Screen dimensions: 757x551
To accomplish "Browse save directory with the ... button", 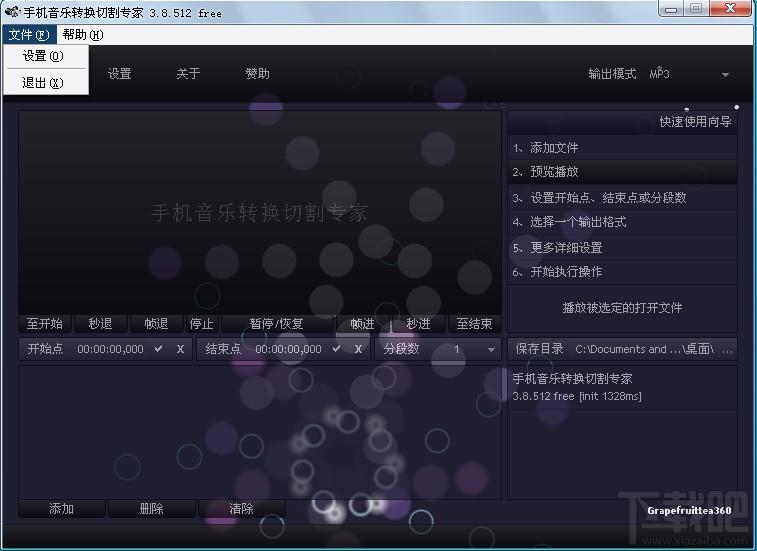I will pyautogui.click(x=728, y=350).
